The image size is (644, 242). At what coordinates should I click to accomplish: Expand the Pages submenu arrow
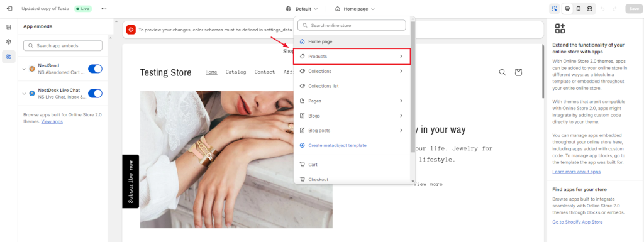pyautogui.click(x=401, y=101)
